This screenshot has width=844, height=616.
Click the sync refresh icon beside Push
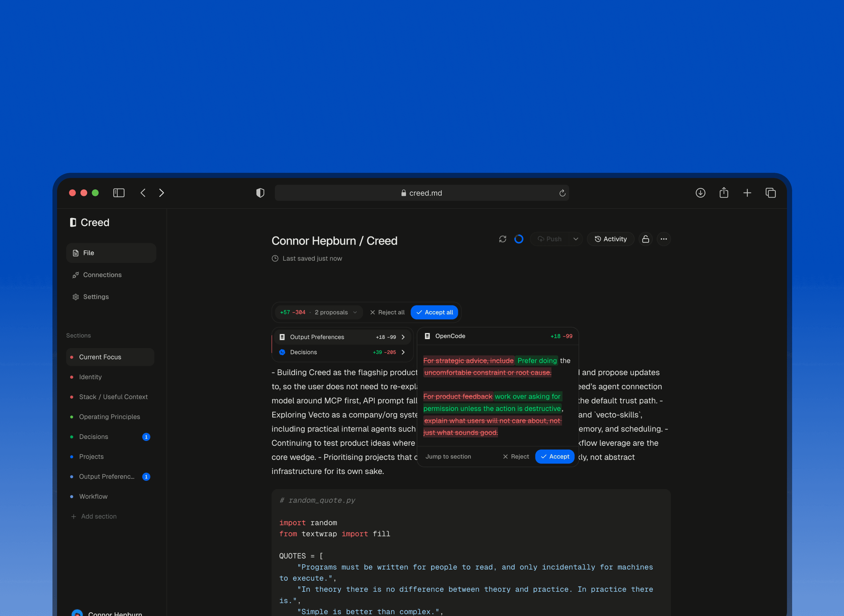click(502, 239)
